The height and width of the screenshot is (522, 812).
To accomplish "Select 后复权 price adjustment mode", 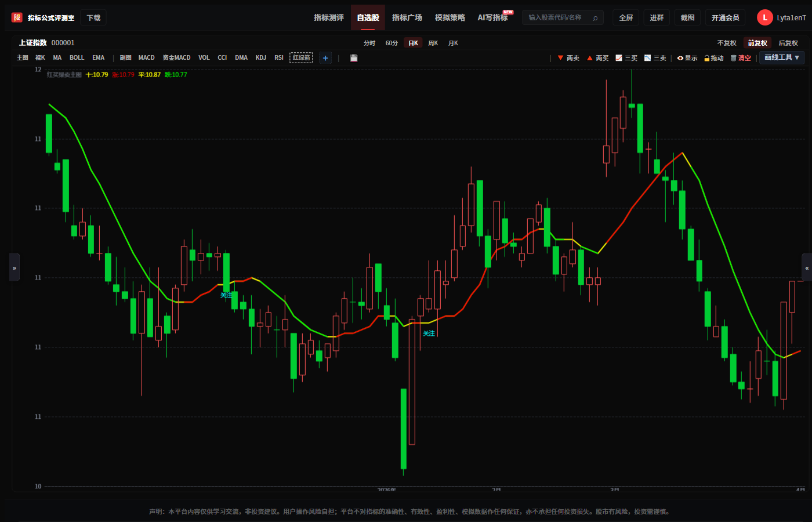I will tap(788, 43).
